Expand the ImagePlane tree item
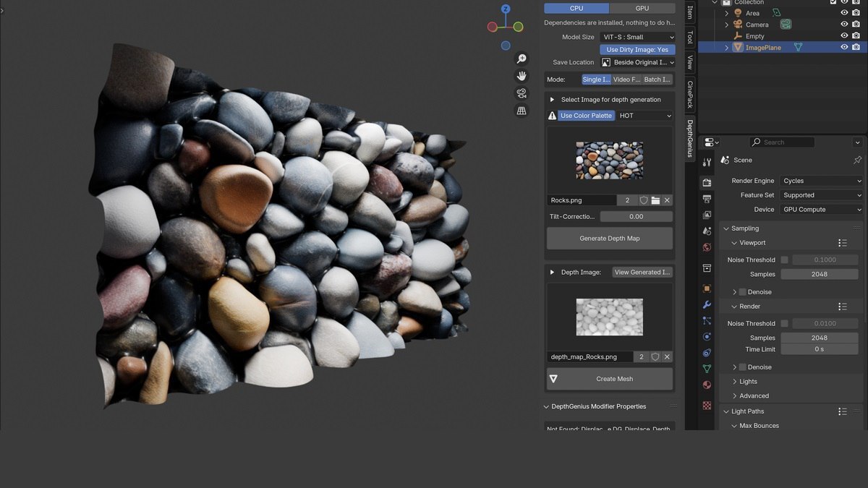The width and height of the screenshot is (868, 488). pyautogui.click(x=727, y=48)
